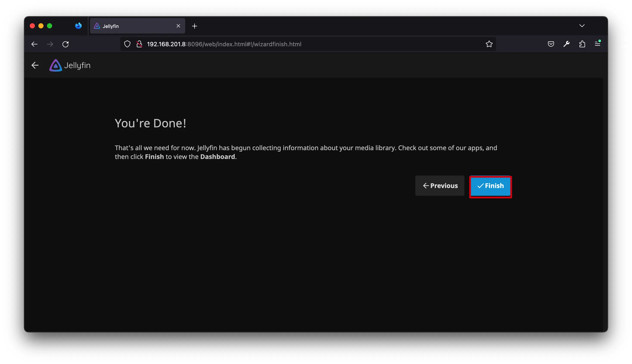Open the Firefox View icon
Screen dimensions: 632x364
point(78,26)
